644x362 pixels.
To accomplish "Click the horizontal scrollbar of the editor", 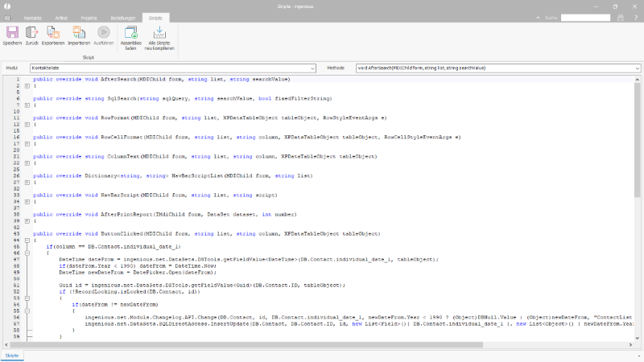I will click(x=246, y=345).
